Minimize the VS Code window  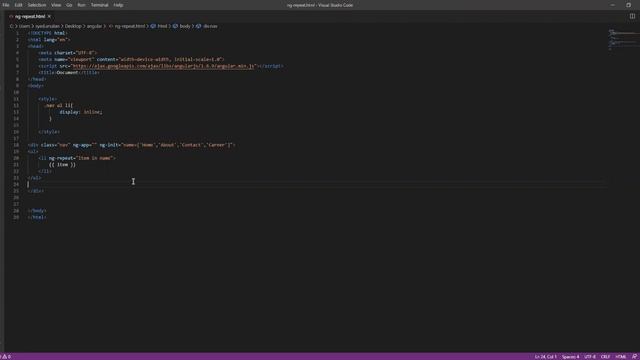pos(612,5)
